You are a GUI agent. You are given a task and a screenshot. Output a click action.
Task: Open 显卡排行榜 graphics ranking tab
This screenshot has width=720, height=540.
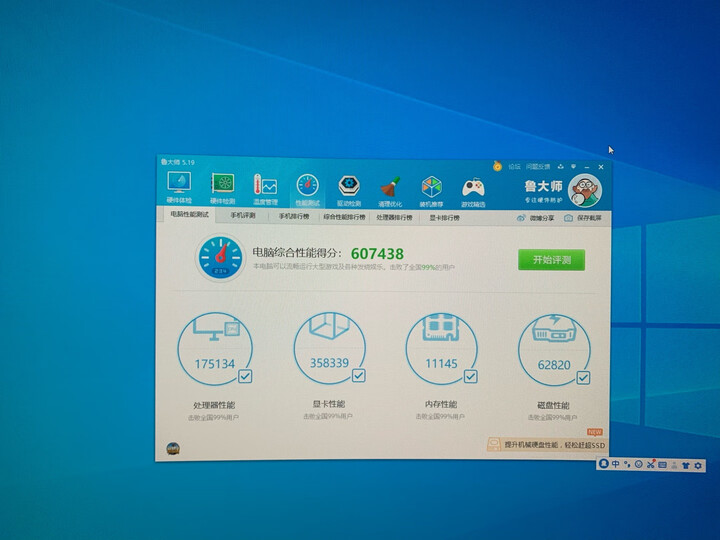(445, 216)
